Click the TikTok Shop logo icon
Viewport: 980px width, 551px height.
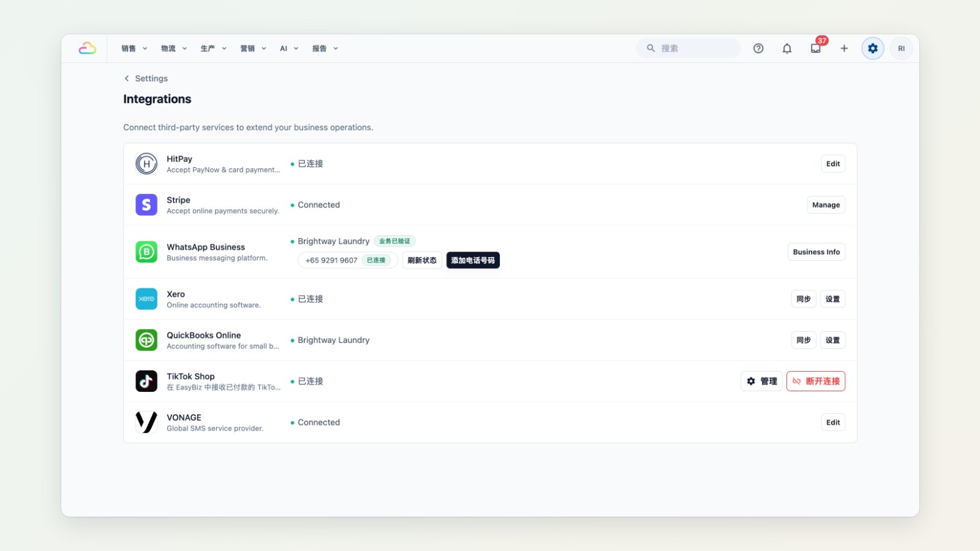[146, 381]
